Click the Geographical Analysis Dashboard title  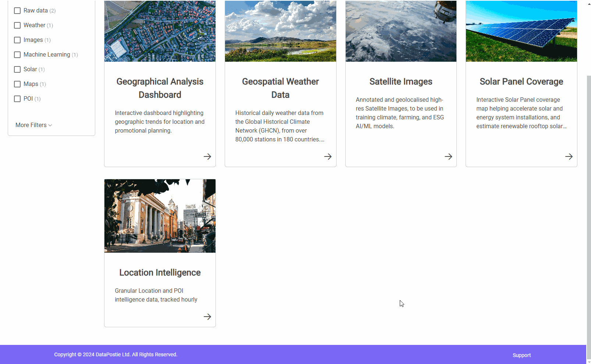pos(160,88)
